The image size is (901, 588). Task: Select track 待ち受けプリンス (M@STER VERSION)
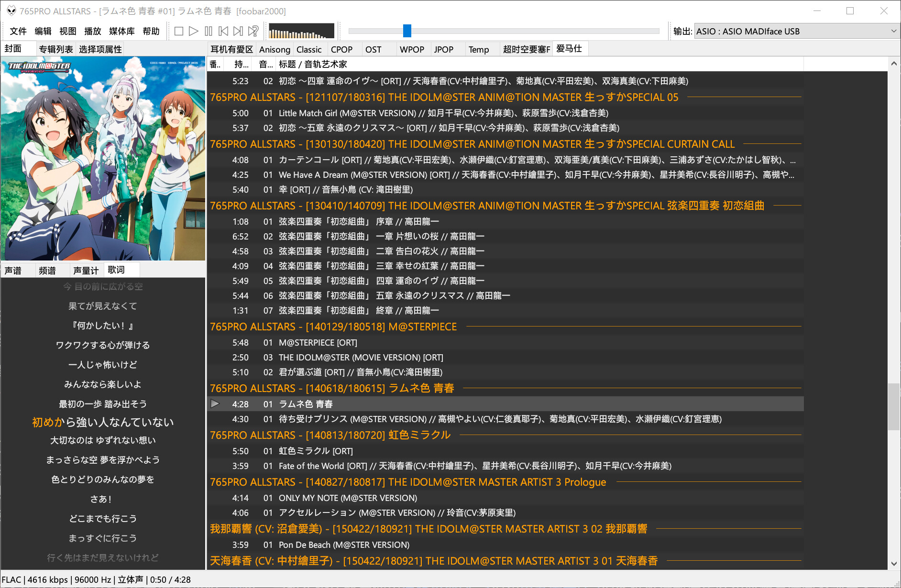click(505, 419)
